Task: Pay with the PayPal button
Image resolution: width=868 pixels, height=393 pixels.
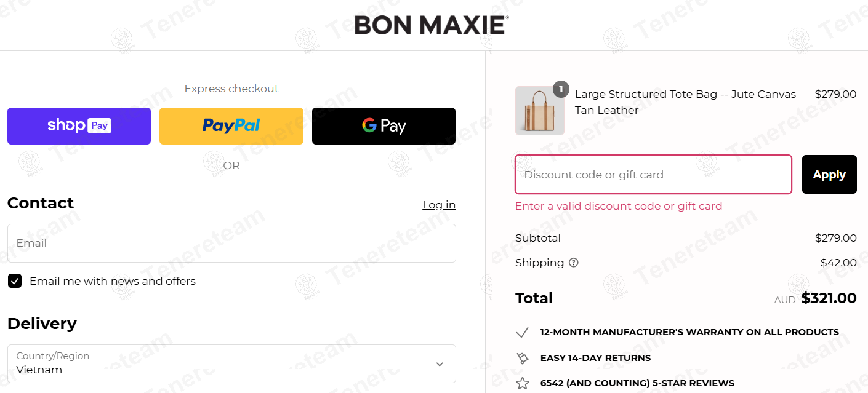Action: pyautogui.click(x=231, y=126)
